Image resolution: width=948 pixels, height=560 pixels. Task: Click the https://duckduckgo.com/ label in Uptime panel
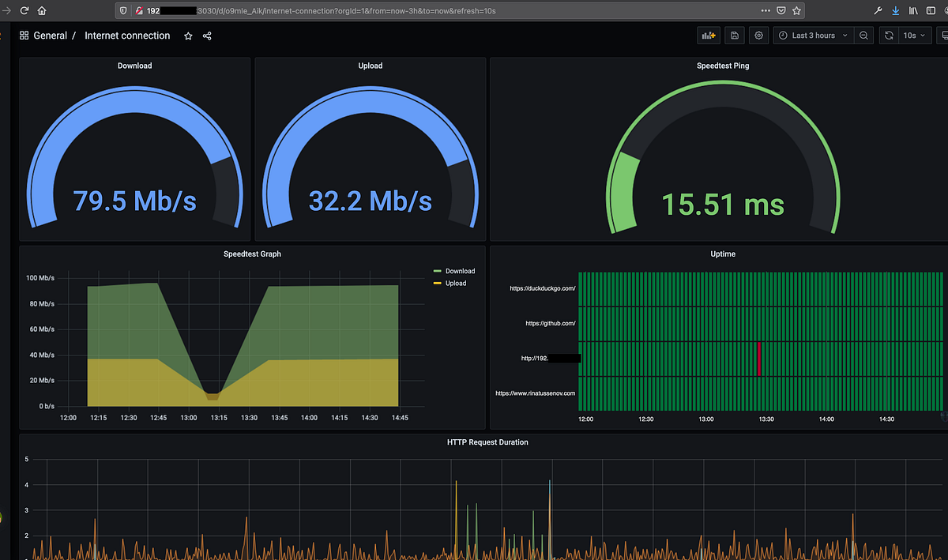point(542,288)
